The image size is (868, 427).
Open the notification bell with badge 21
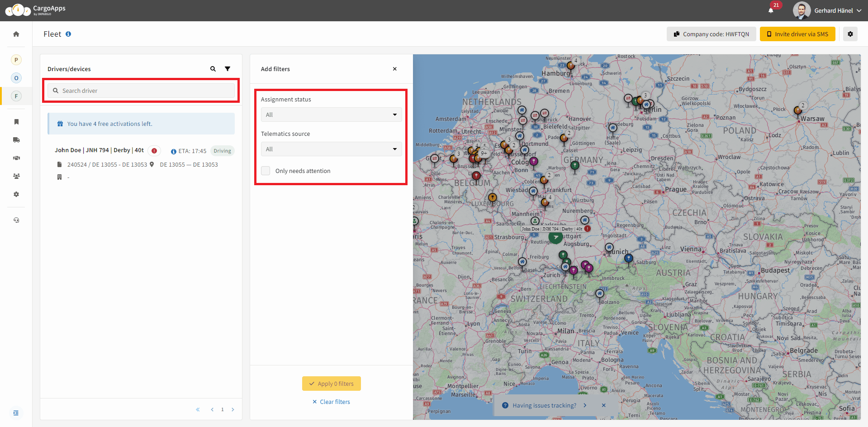tap(771, 10)
